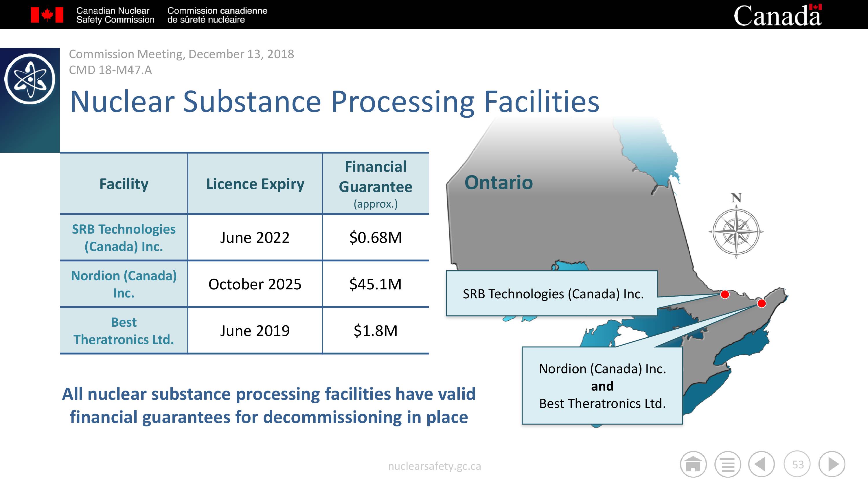Click the SRB Technologies (Canada) Inc. map callout

551,293
